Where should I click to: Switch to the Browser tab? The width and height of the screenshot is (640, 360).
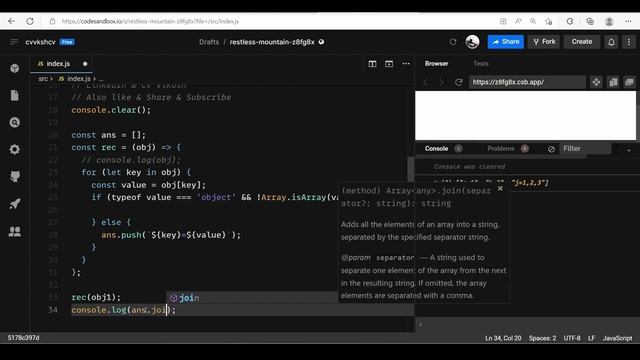[x=436, y=64]
